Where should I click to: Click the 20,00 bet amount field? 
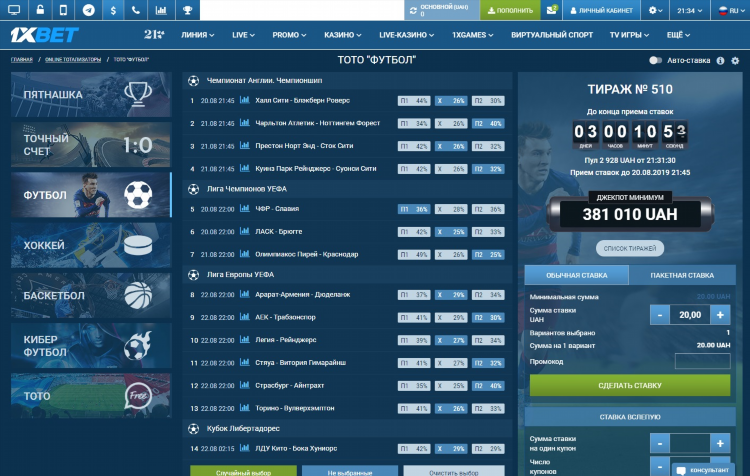click(690, 315)
